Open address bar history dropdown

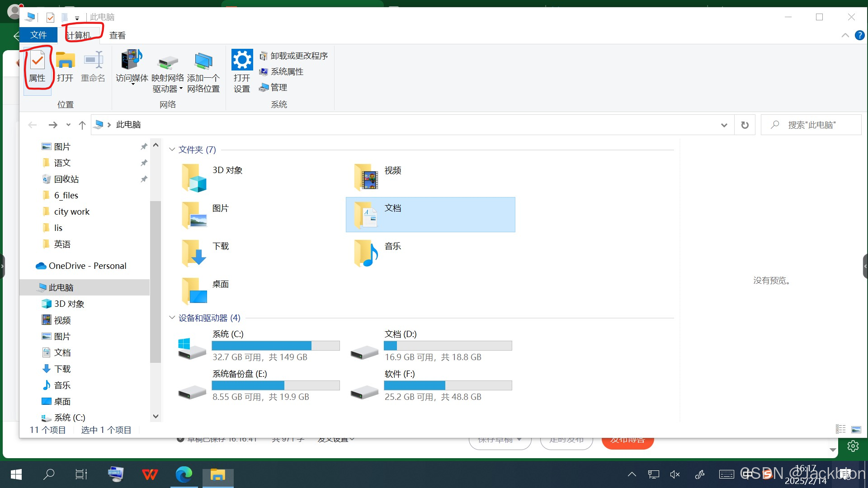tap(724, 125)
